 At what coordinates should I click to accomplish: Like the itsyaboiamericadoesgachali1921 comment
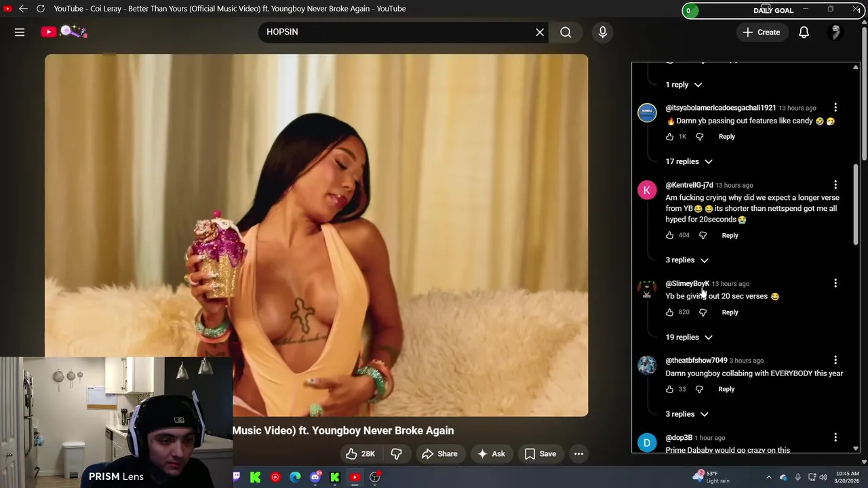click(x=669, y=137)
